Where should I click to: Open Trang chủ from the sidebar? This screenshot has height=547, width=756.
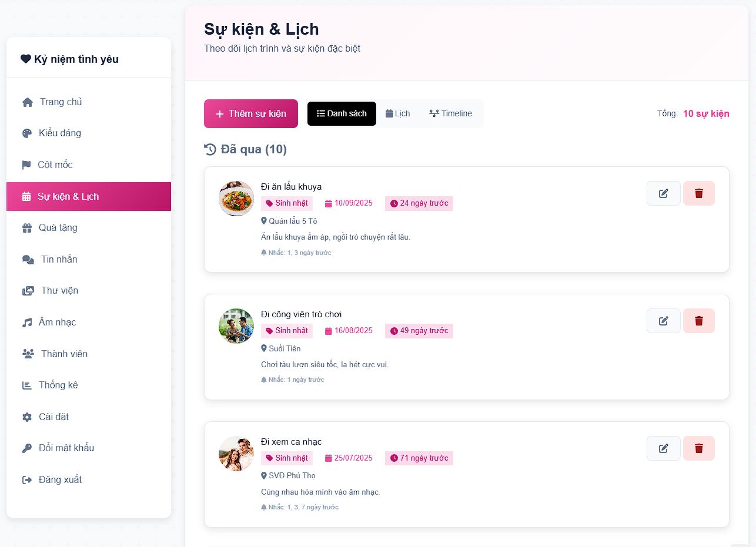point(60,102)
